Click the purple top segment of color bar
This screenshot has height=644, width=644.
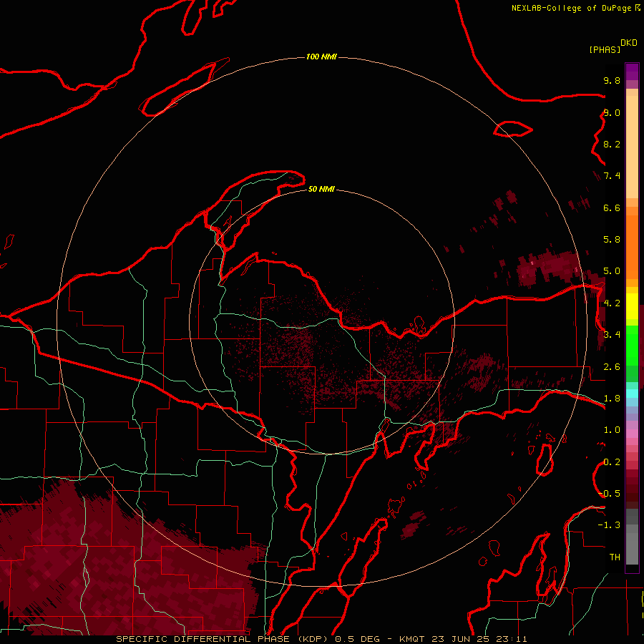(632, 72)
